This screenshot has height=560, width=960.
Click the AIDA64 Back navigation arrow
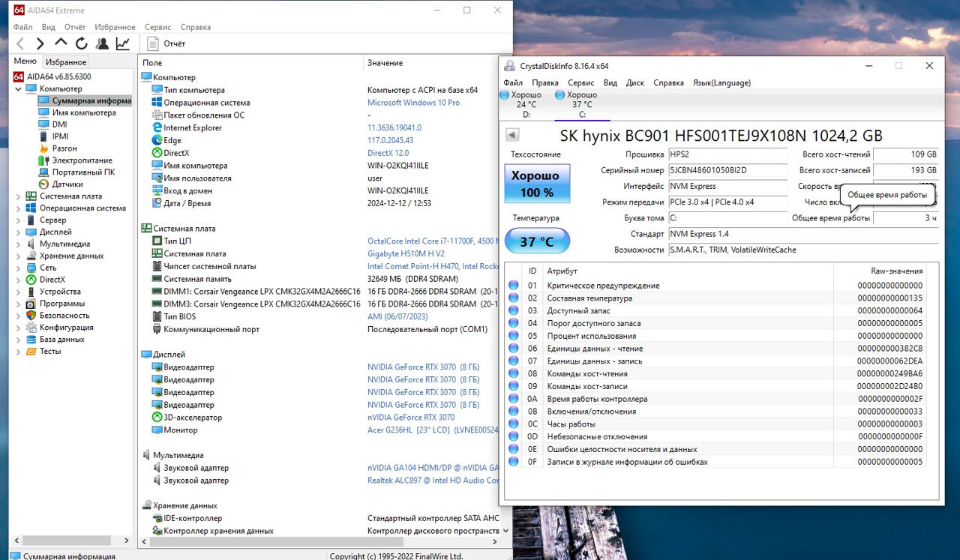point(20,43)
